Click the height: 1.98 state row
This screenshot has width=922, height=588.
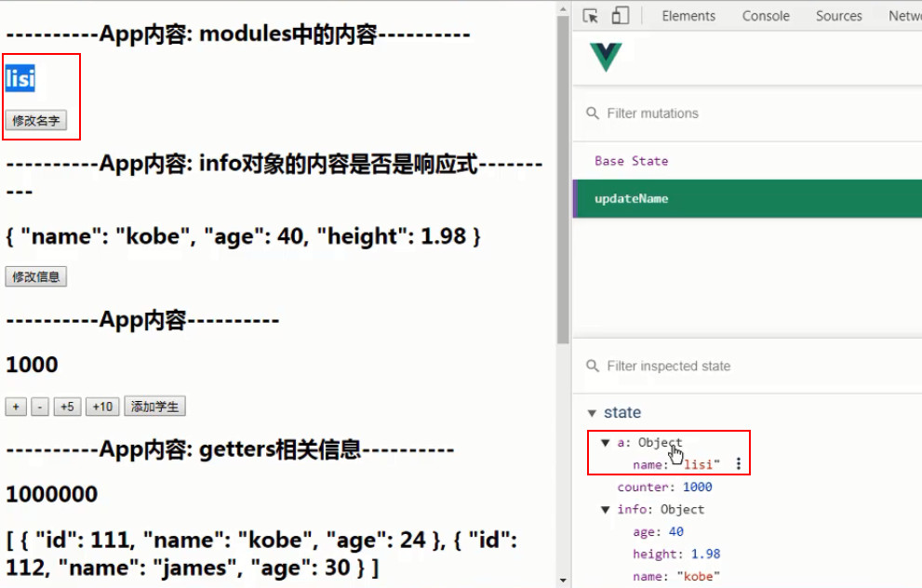[676, 554]
